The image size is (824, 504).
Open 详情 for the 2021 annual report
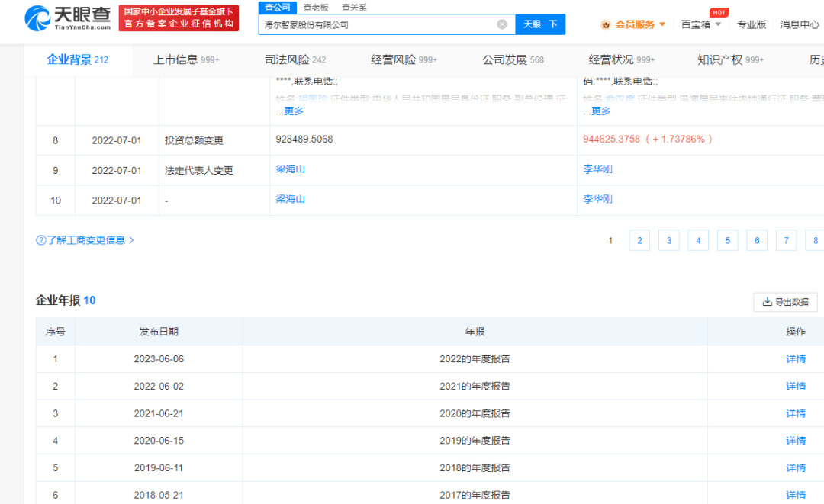(796, 387)
